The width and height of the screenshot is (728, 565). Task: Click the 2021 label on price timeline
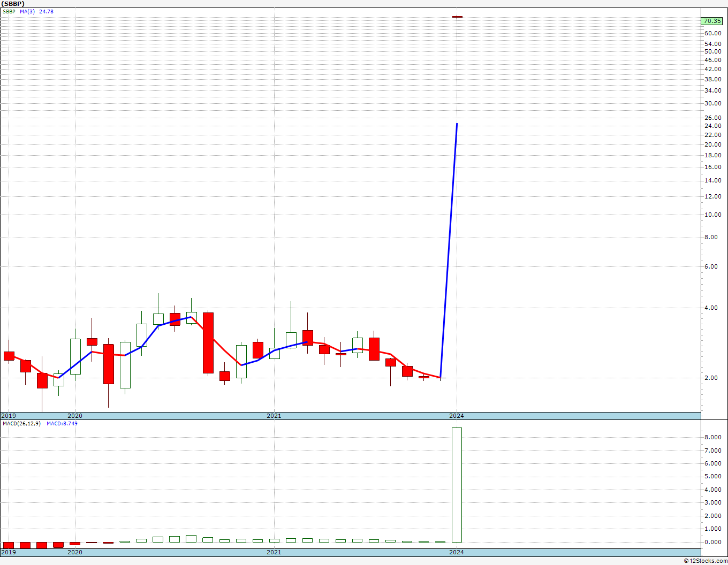coord(274,416)
